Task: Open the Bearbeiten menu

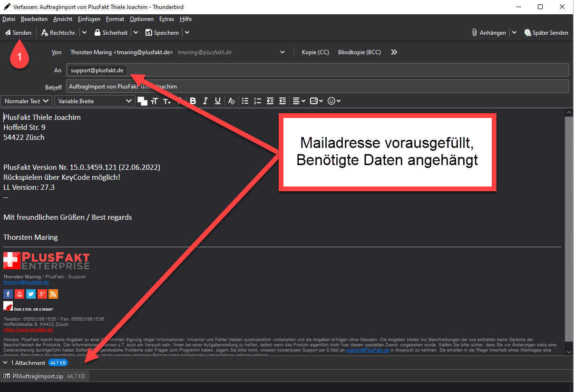Action: click(x=34, y=19)
